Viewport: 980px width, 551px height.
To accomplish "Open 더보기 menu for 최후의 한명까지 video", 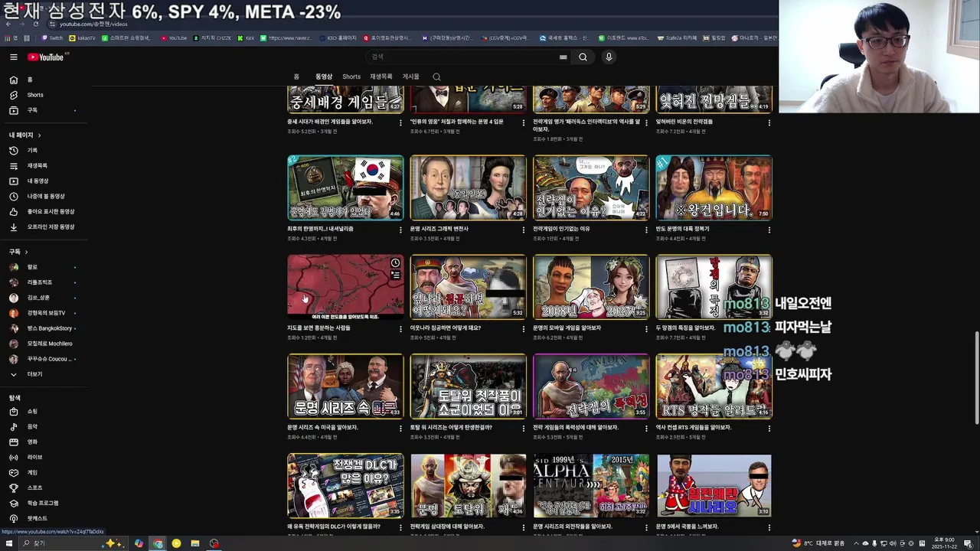I will click(x=400, y=230).
